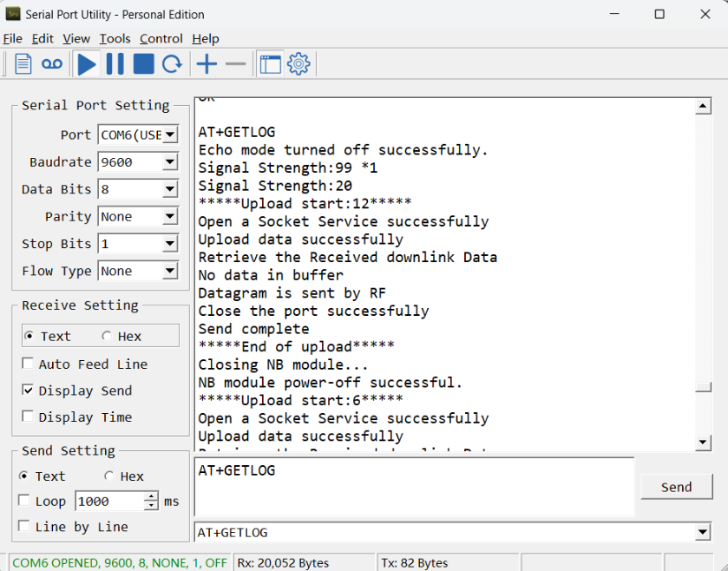The height and width of the screenshot is (571, 728).
Task: Click log line 'No data in buffer'
Action: (x=271, y=275)
